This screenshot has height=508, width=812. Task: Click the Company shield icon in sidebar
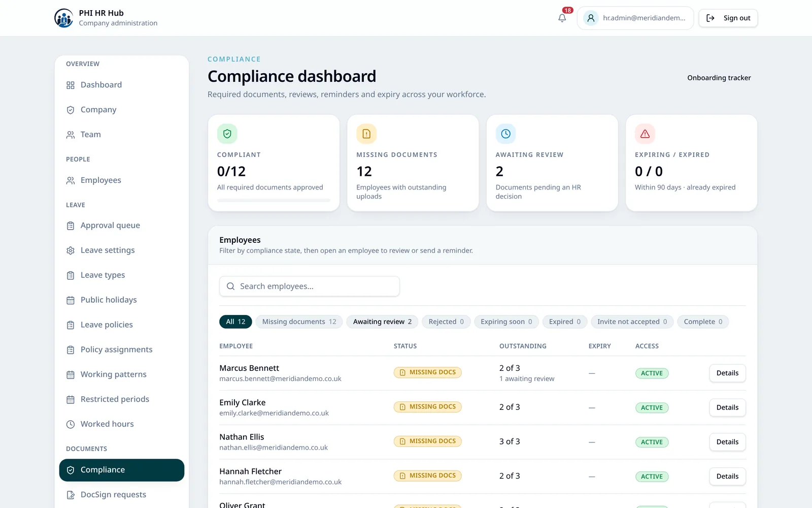coord(71,110)
